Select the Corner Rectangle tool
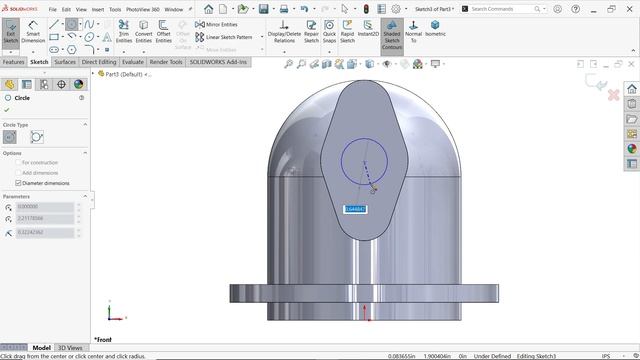 coord(54,37)
